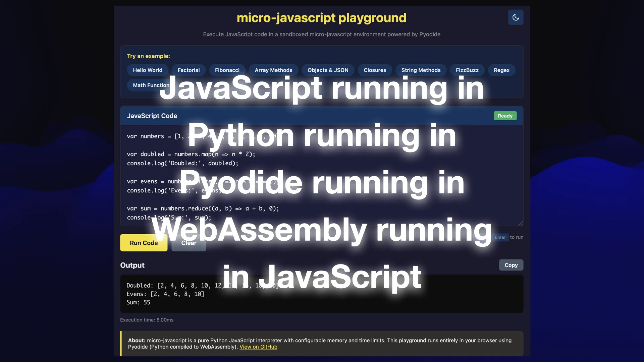Click the Enter key hint badge

500,237
